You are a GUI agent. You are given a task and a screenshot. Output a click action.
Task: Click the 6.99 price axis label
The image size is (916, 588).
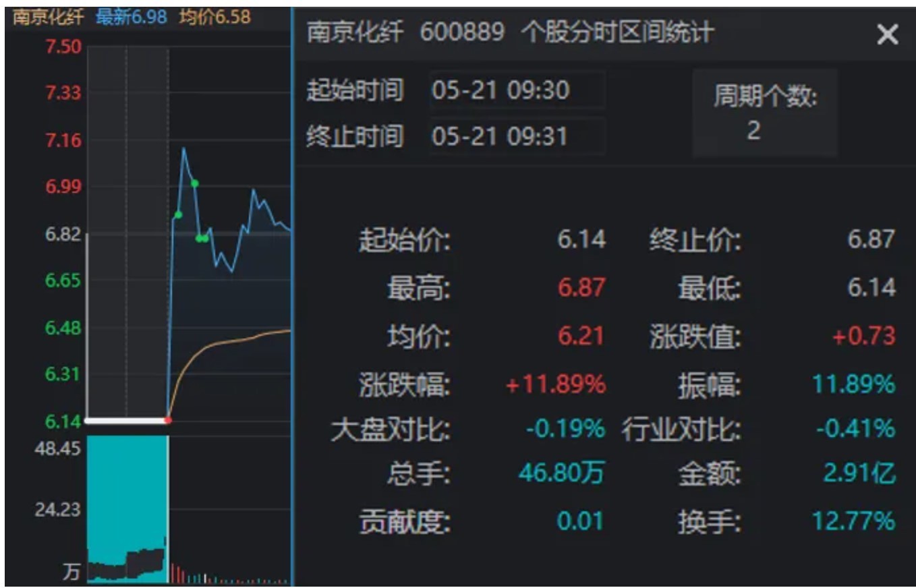click(x=63, y=187)
